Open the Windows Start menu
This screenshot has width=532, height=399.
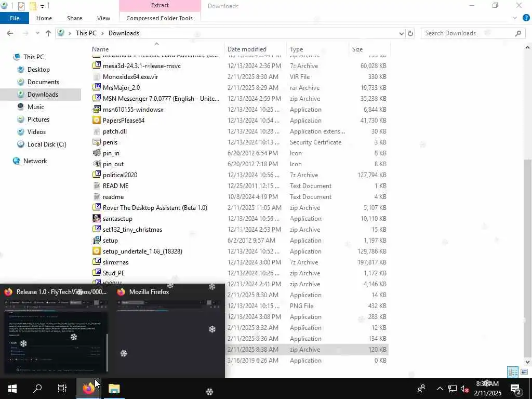(x=12, y=389)
